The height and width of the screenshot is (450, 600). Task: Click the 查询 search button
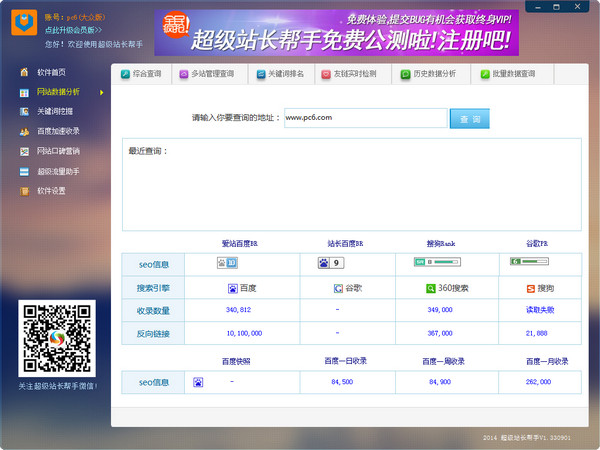pyautogui.click(x=470, y=118)
